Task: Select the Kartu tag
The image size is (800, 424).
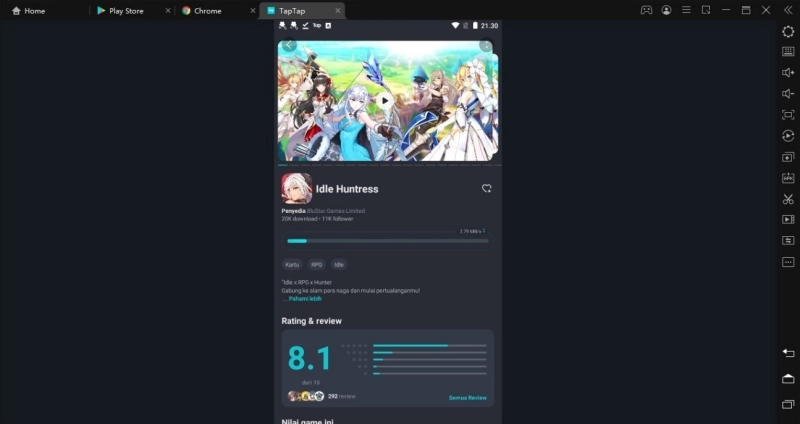Action: (292, 265)
